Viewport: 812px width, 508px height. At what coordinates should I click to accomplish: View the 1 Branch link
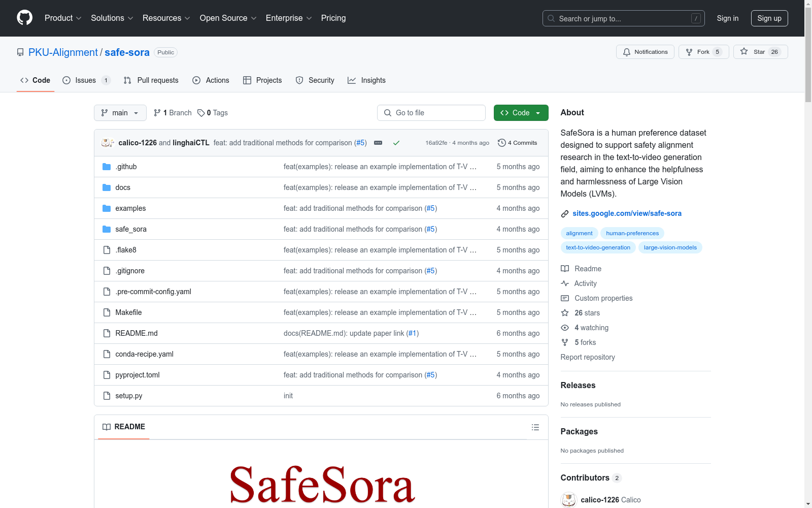coord(173,113)
